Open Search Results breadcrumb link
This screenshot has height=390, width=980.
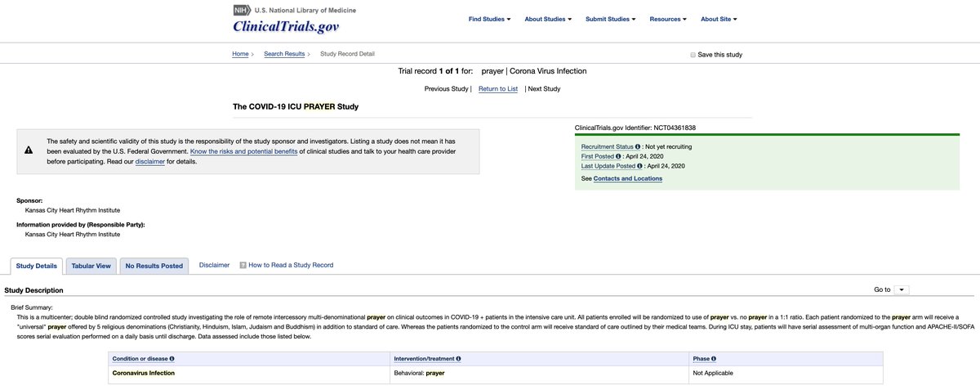coord(284,54)
